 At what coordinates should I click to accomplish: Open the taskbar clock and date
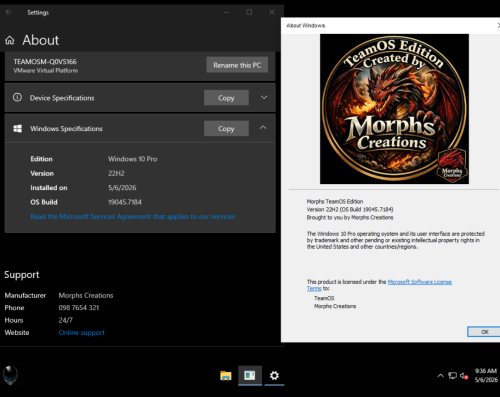pos(486,375)
